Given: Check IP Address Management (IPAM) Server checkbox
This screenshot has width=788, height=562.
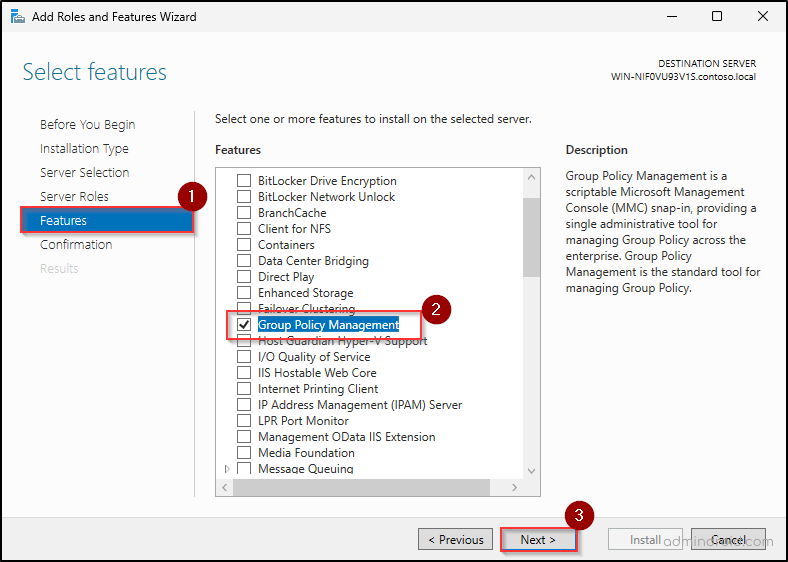Looking at the screenshot, I should pyautogui.click(x=244, y=405).
